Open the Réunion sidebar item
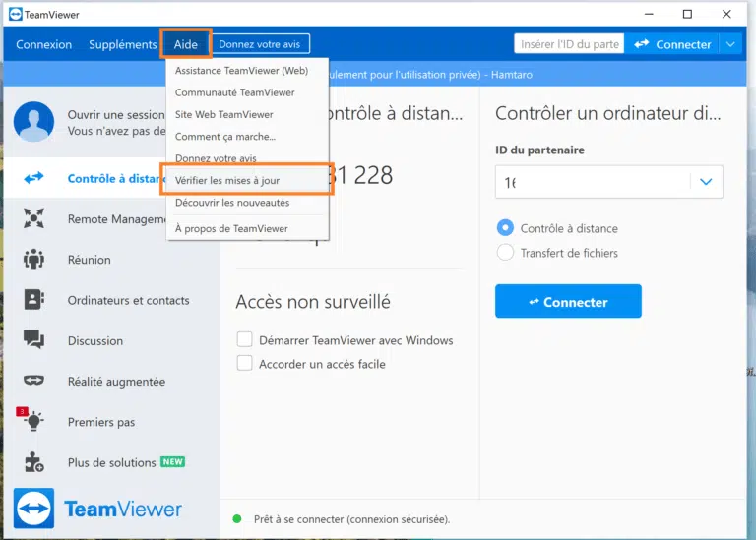The image size is (756, 540). tap(111, 259)
